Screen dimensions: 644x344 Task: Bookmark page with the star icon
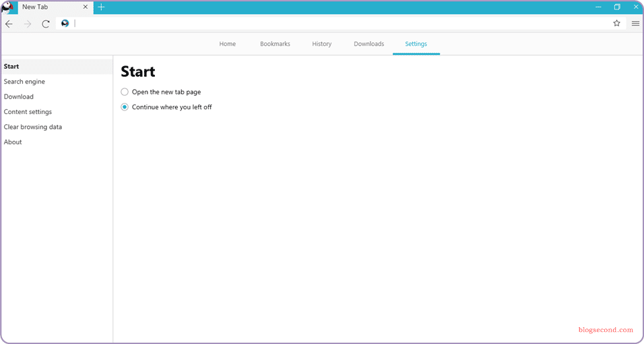(616, 24)
